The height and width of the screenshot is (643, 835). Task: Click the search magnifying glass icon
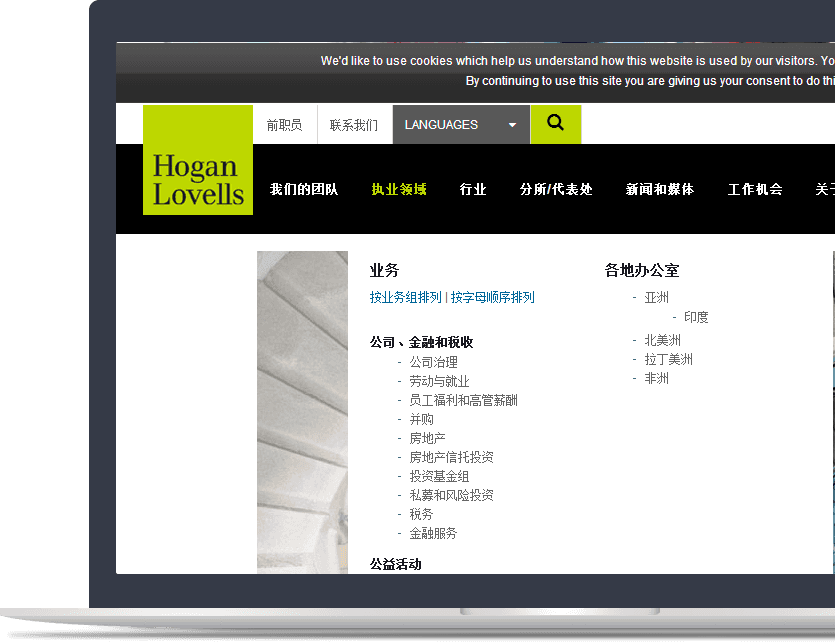pos(555,124)
